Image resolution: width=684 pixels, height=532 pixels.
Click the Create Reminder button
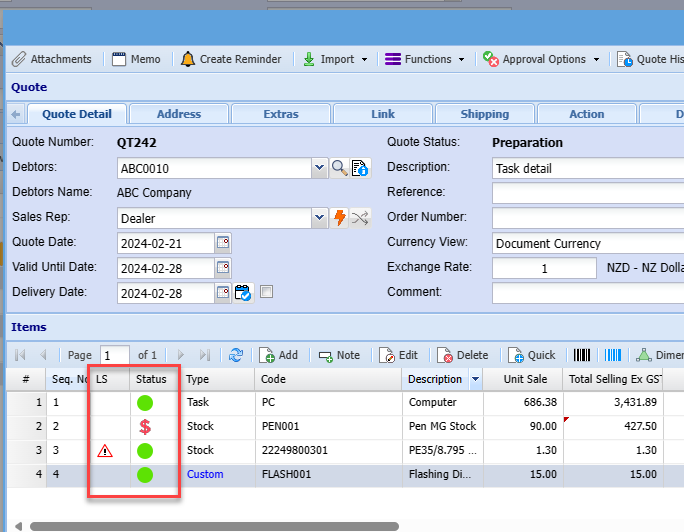click(x=231, y=59)
